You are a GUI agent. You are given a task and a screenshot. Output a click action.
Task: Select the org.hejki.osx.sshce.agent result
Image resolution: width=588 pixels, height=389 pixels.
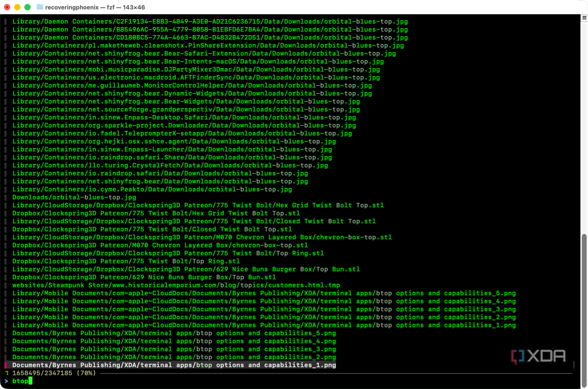(x=174, y=141)
